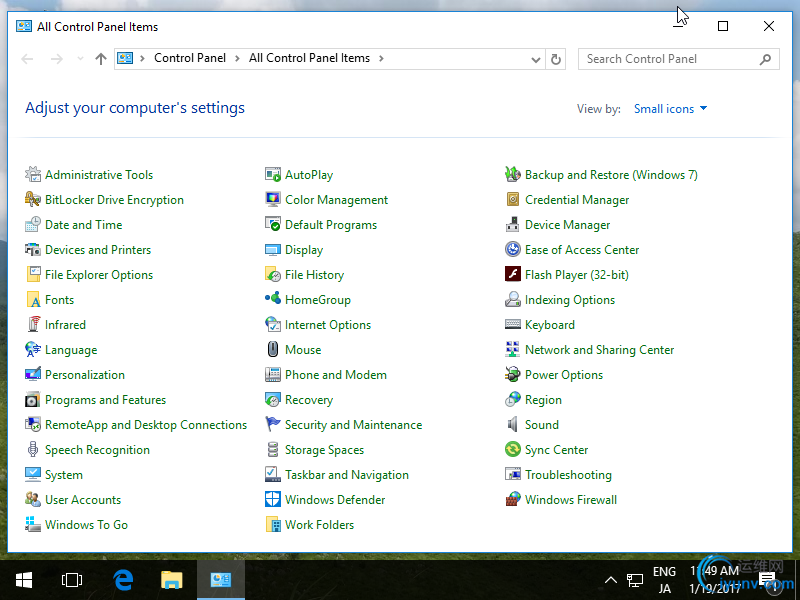
Task: Click the ENG JA input language indicator
Action: coord(664,580)
